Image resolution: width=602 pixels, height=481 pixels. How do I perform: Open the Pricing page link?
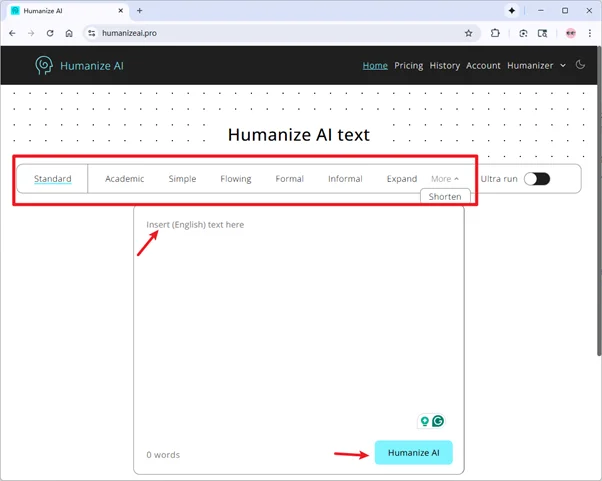click(408, 66)
